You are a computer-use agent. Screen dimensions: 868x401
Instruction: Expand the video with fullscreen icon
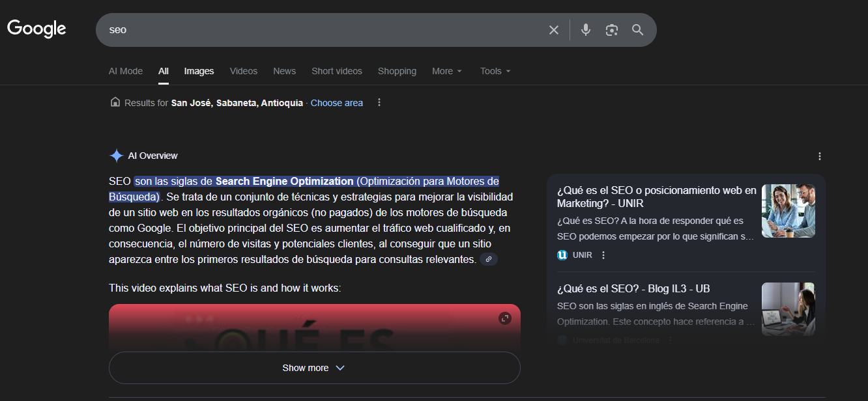click(505, 318)
